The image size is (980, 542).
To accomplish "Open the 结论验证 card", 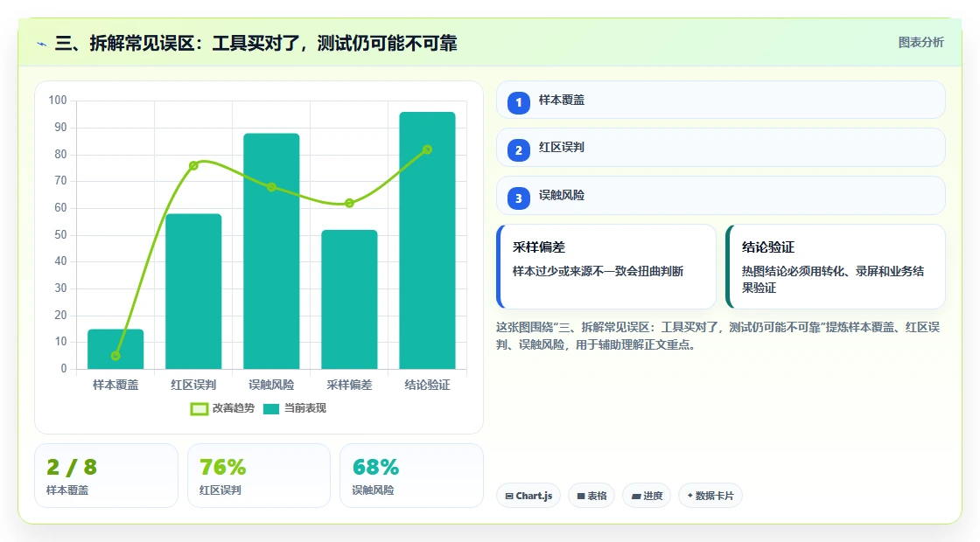I will coord(836,267).
